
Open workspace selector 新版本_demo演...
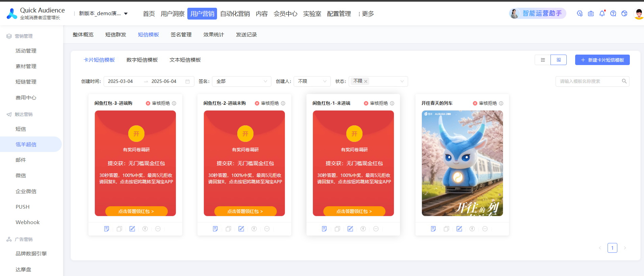pyautogui.click(x=103, y=13)
